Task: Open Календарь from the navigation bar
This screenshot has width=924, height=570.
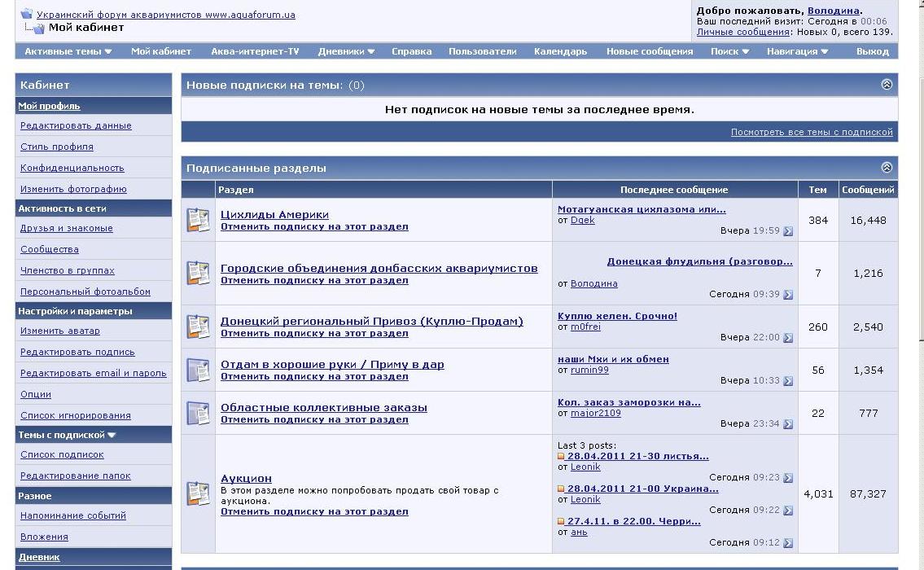Action: 560,51
